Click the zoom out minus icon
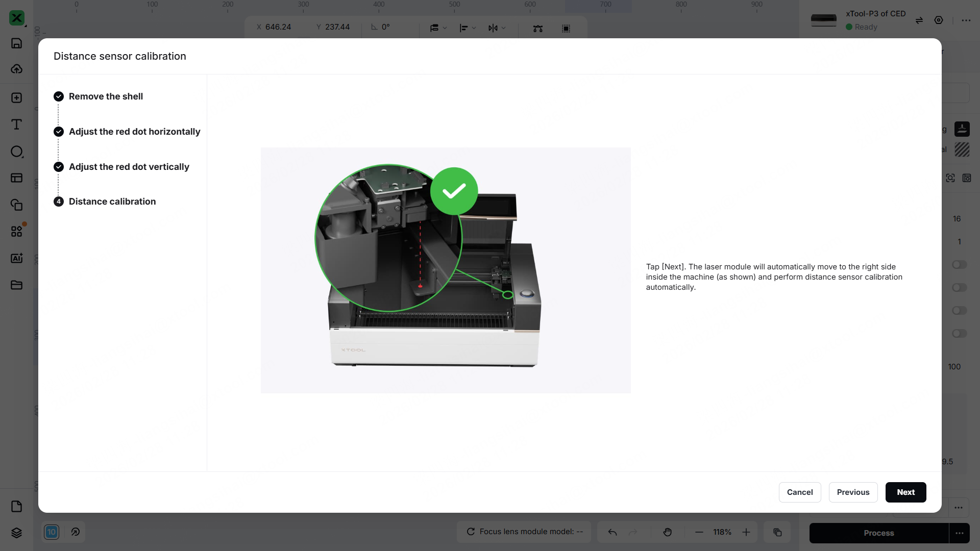The height and width of the screenshot is (551, 980). [699, 532]
